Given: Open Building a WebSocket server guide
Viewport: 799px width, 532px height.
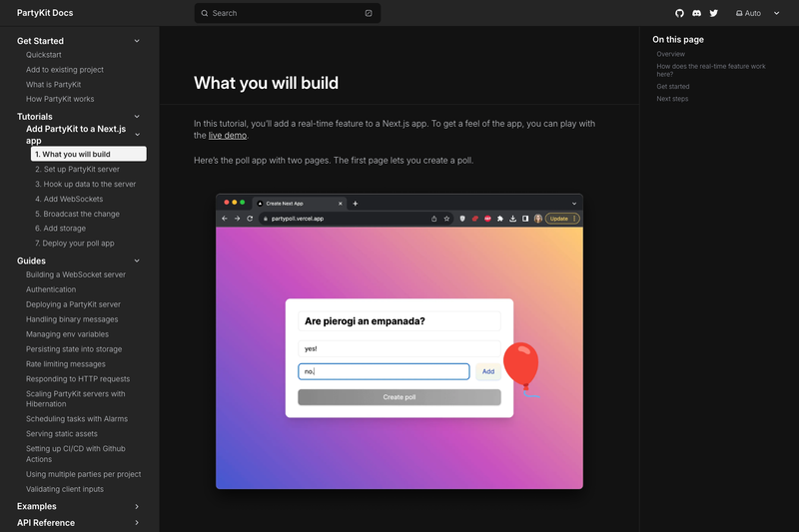Looking at the screenshot, I should click(x=76, y=274).
